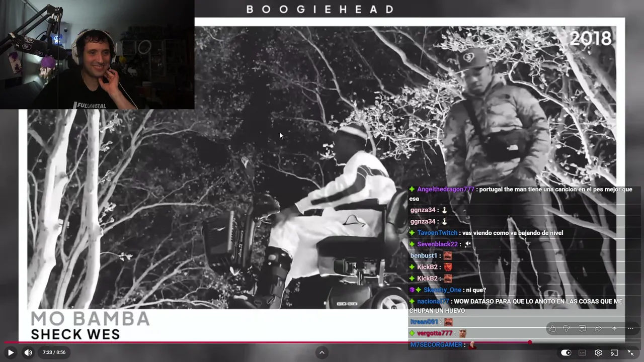The width and height of the screenshot is (644, 362).
Task: Click username vergotta777 in chat
Action: tap(435, 333)
